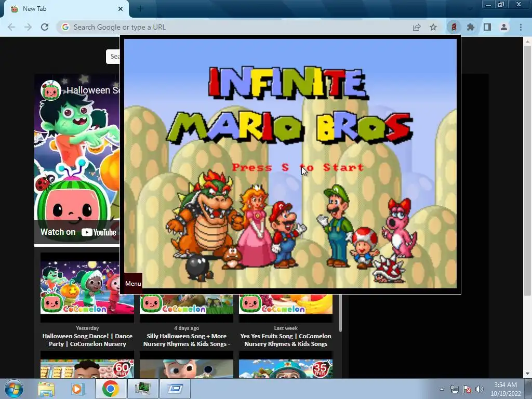This screenshot has height=399, width=532.
Task: Click the Cocomelon channel avatar on video
Action: point(50,90)
